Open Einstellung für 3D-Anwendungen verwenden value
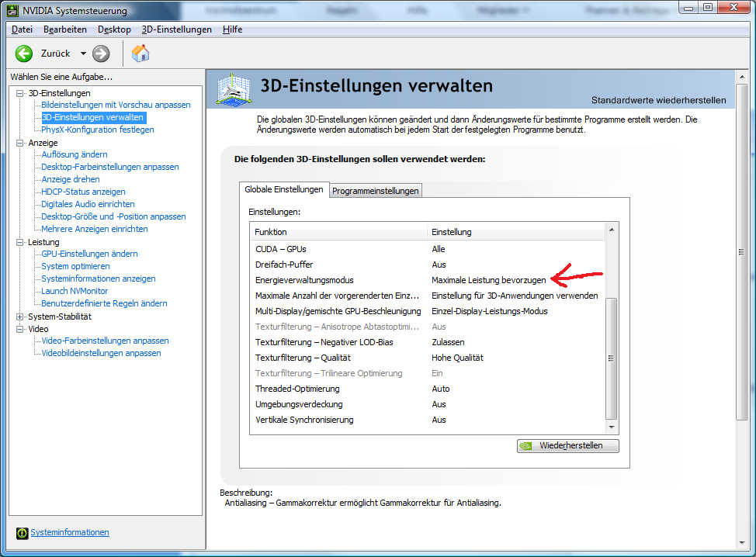The height and width of the screenshot is (557, 756). coord(515,296)
